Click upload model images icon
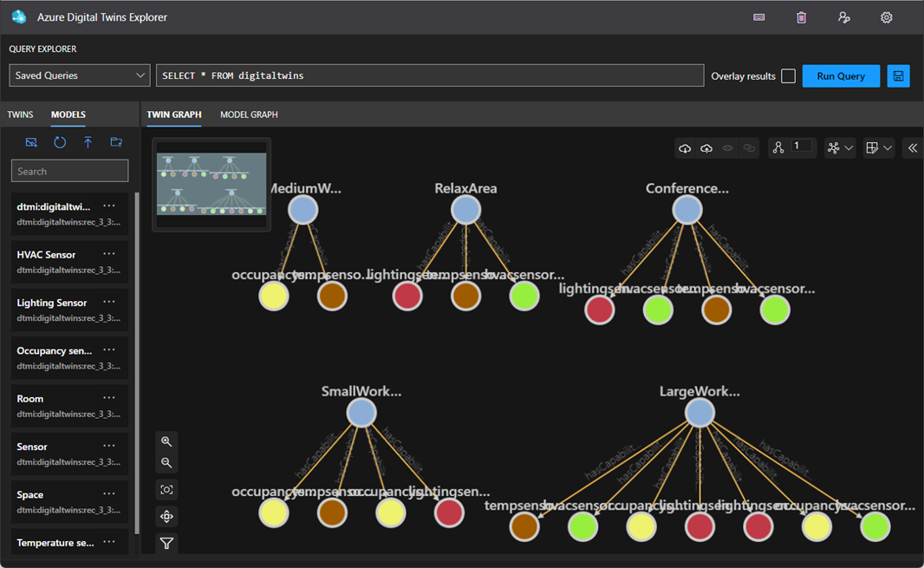Image resolution: width=924 pixels, height=568 pixels. [x=31, y=142]
